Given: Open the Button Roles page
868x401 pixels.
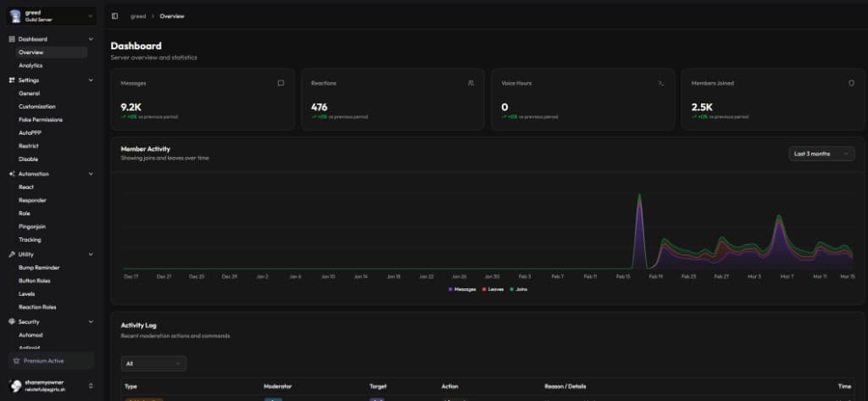Looking at the screenshot, I should (x=34, y=281).
